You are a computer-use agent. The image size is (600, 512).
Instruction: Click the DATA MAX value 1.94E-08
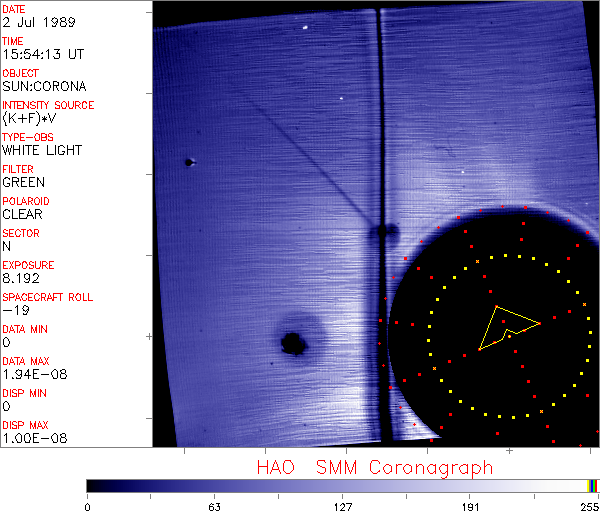click(x=31, y=374)
